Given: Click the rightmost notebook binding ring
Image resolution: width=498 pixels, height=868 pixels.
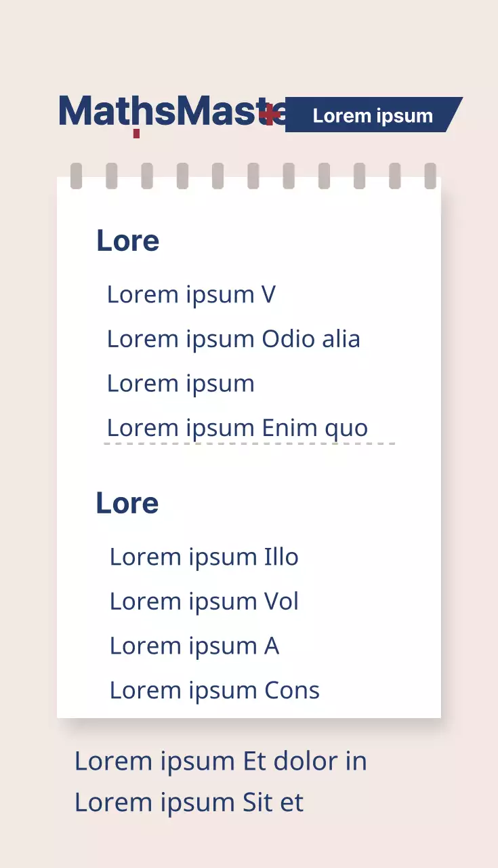Looking at the screenshot, I should (x=430, y=176).
